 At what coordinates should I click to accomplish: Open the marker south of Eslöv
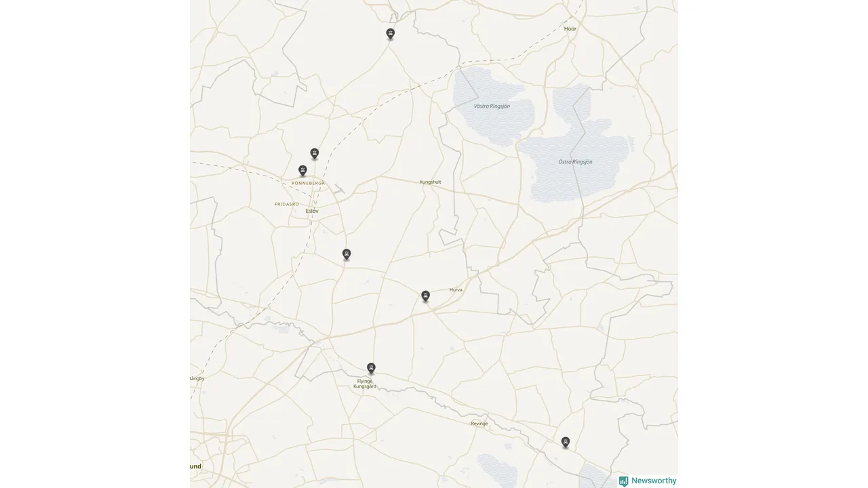tap(347, 254)
